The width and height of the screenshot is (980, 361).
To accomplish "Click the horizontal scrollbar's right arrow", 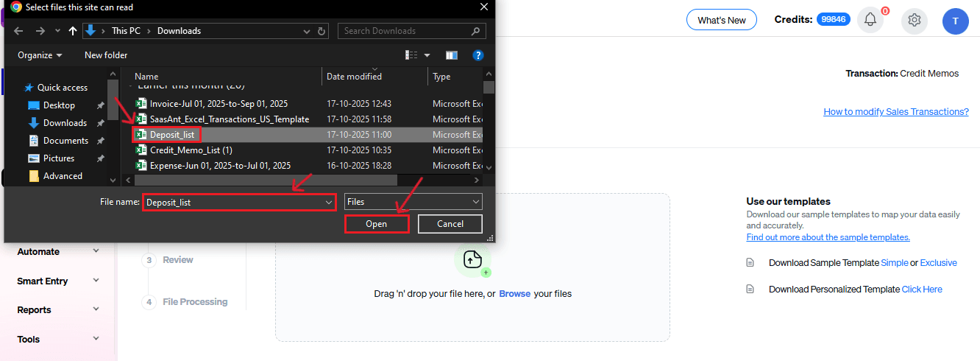I will coord(477,180).
